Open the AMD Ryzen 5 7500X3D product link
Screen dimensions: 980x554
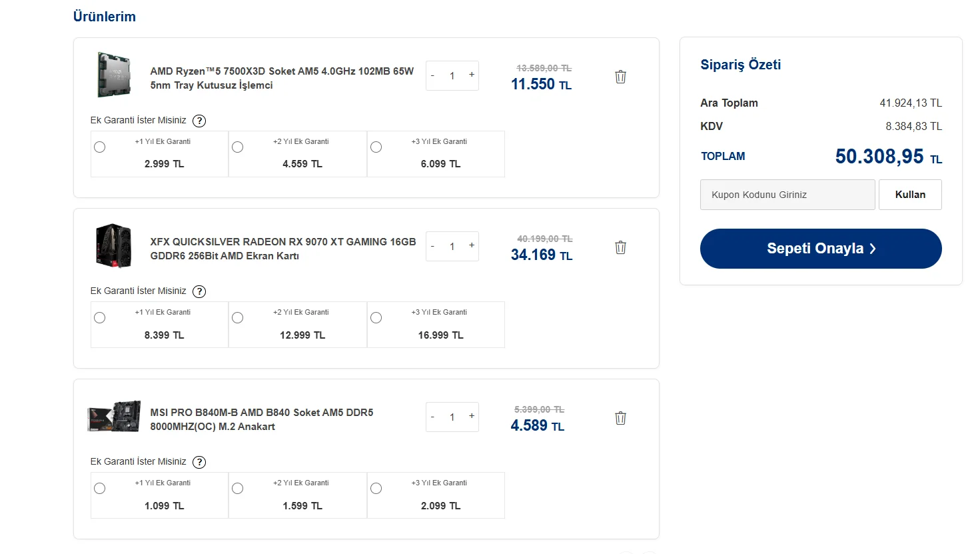point(282,78)
